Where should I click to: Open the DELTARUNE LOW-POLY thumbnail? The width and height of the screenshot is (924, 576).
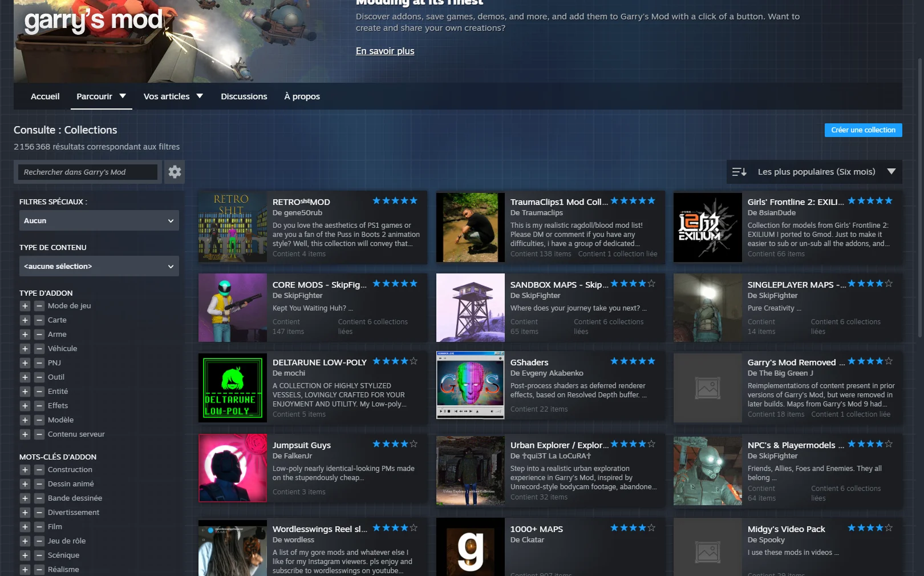pos(233,388)
